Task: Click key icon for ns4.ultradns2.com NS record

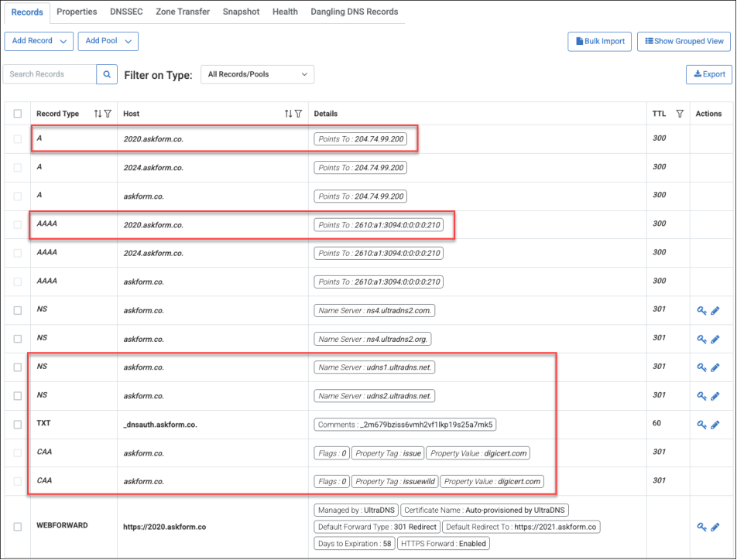Action: pyautogui.click(x=701, y=310)
